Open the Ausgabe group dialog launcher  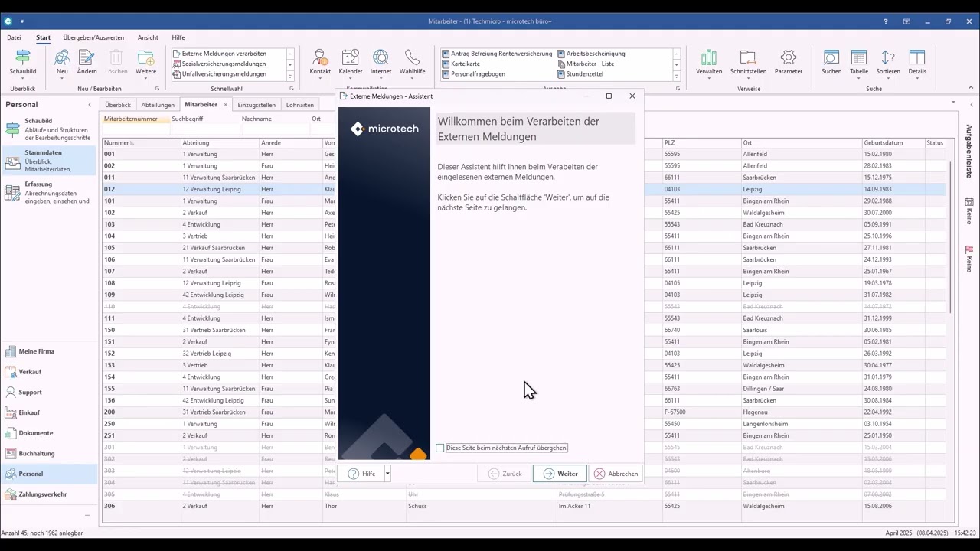coord(678,89)
